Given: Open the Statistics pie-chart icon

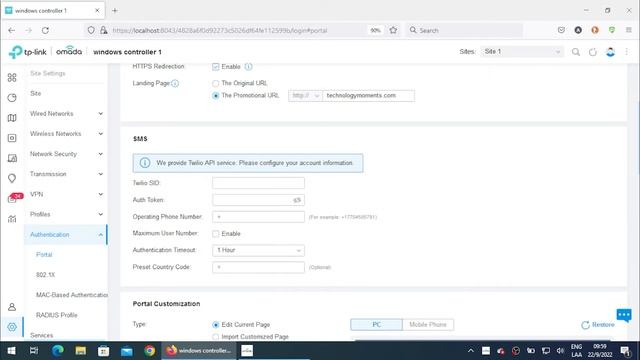Looking at the screenshot, I should (x=12, y=98).
